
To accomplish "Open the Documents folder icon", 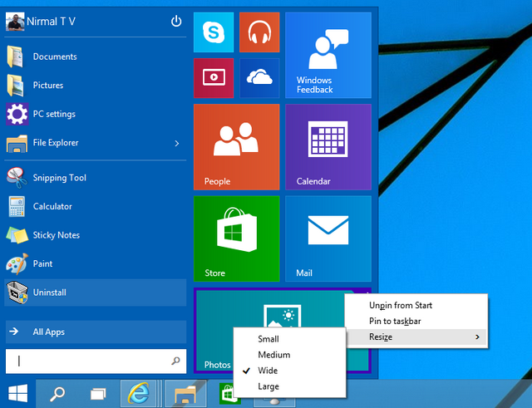I will pyautogui.click(x=15, y=57).
